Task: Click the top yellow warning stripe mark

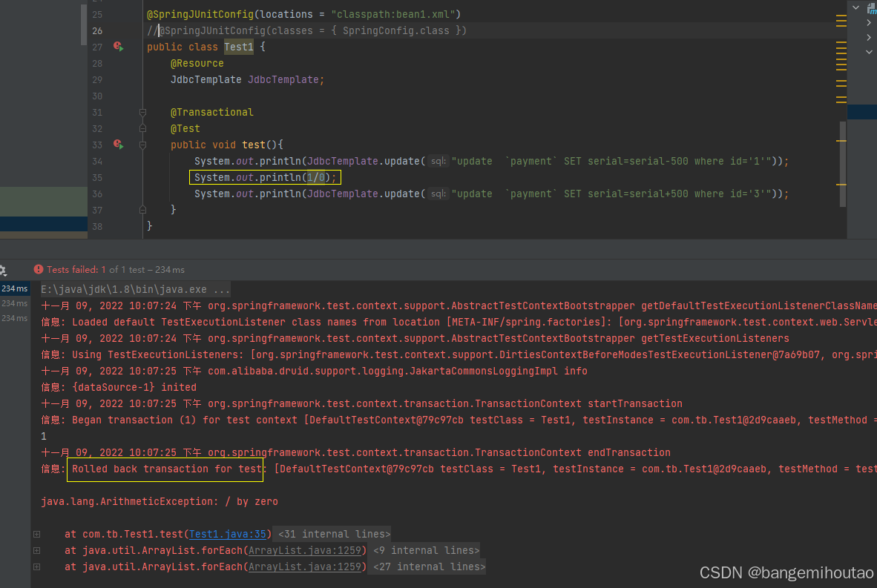Action: tap(841, 17)
